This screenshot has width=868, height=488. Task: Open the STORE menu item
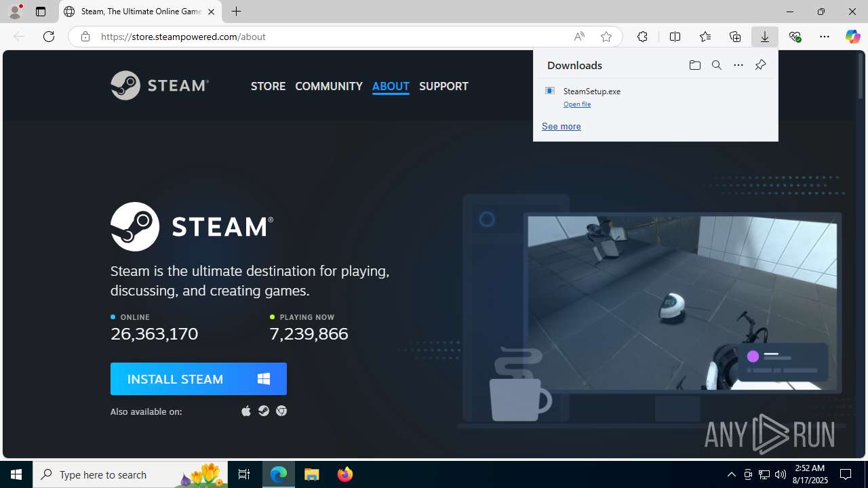coord(268,86)
